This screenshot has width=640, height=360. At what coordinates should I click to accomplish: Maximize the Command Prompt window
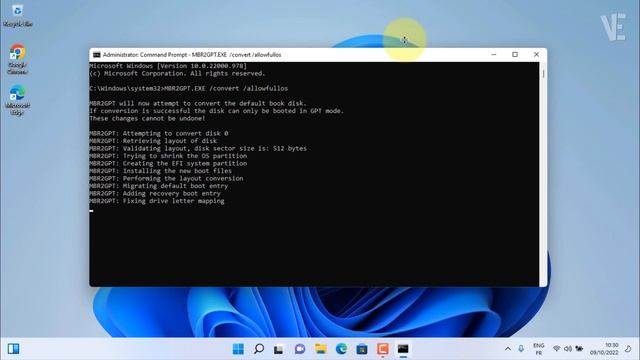point(515,55)
